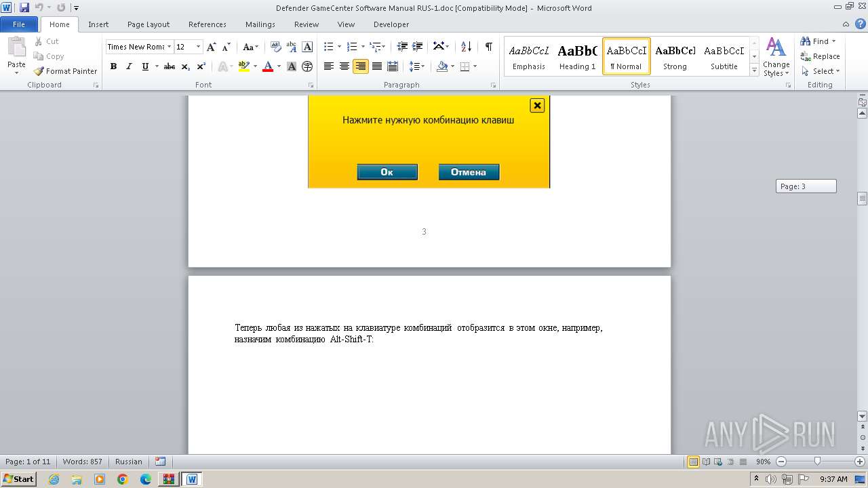The height and width of the screenshot is (488, 868).
Task: Click the Grow Font icon
Action: pos(211,47)
